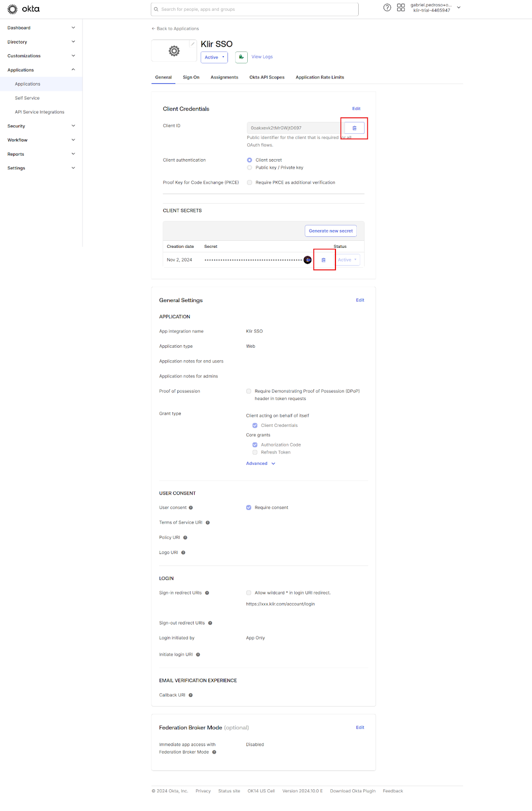Switch to the Sign On tab

pyautogui.click(x=191, y=78)
